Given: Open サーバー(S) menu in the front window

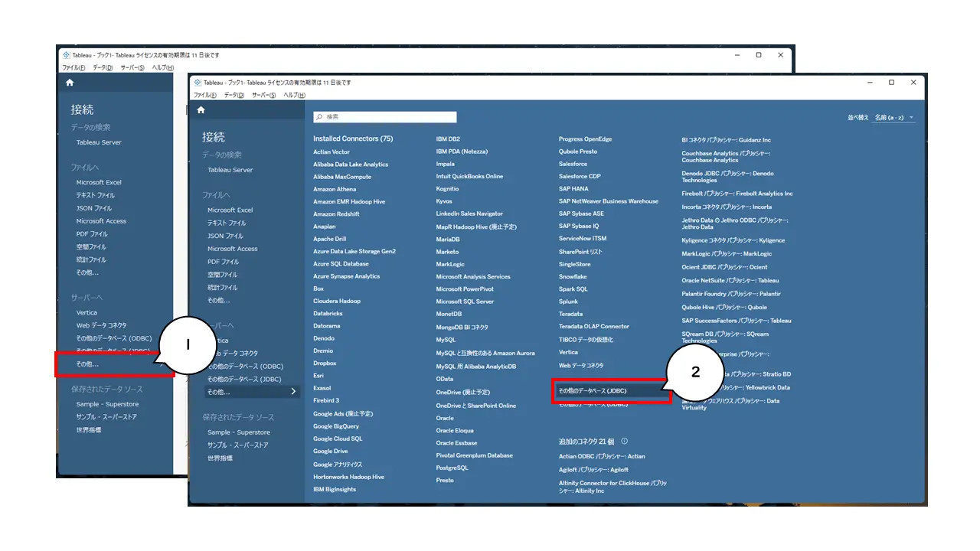Looking at the screenshot, I should tap(264, 95).
